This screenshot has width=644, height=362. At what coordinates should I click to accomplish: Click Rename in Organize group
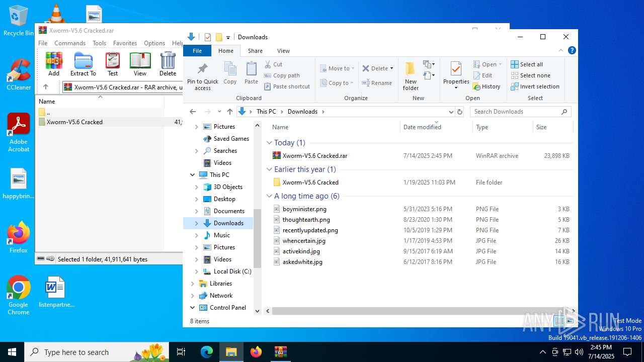[377, 83]
